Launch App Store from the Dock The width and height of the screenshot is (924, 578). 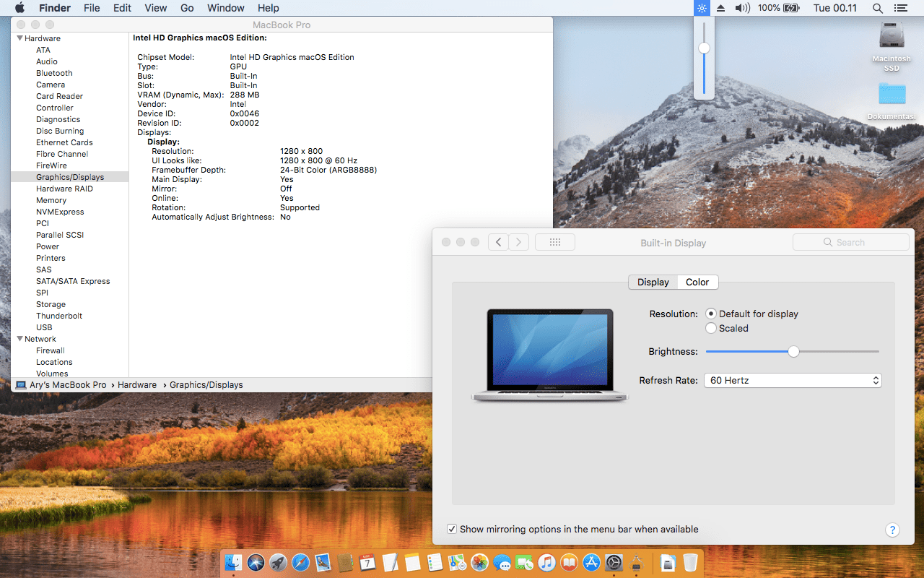point(591,562)
